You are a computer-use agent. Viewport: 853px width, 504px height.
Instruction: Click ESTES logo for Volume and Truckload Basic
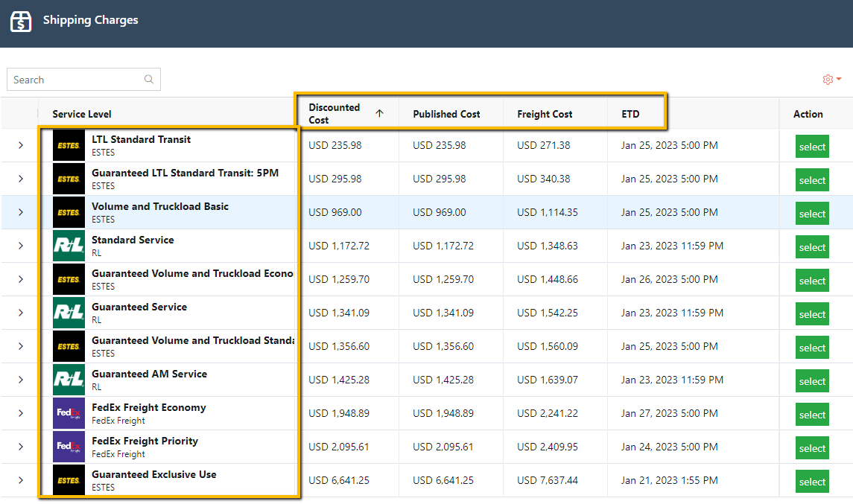pos(69,213)
